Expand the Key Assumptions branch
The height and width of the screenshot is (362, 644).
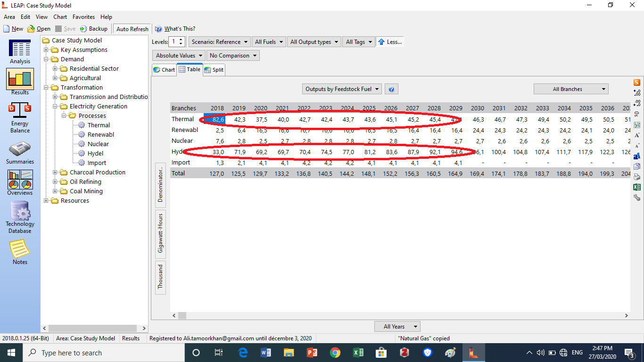[46, 50]
